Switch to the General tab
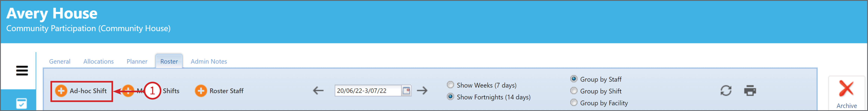The image size is (868, 111). click(x=60, y=62)
